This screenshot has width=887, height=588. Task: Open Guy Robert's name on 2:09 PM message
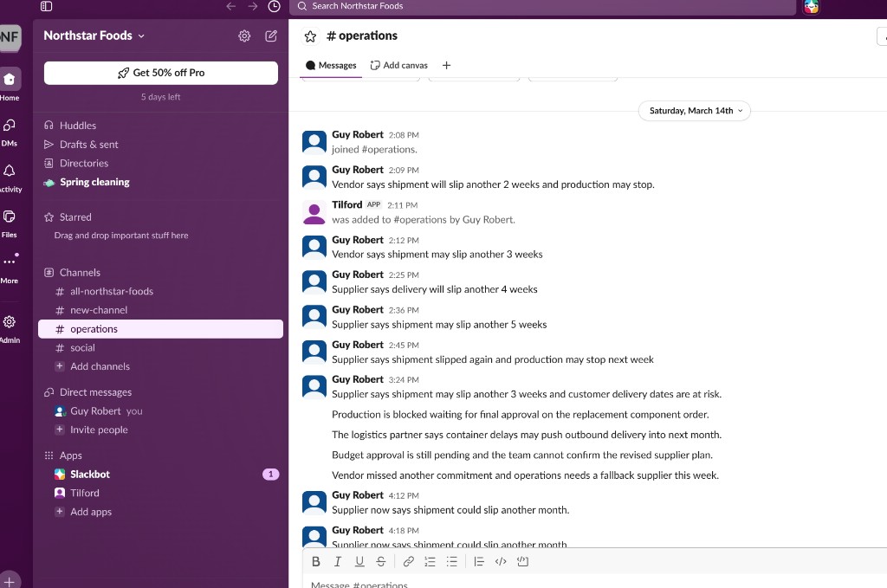tap(358, 170)
